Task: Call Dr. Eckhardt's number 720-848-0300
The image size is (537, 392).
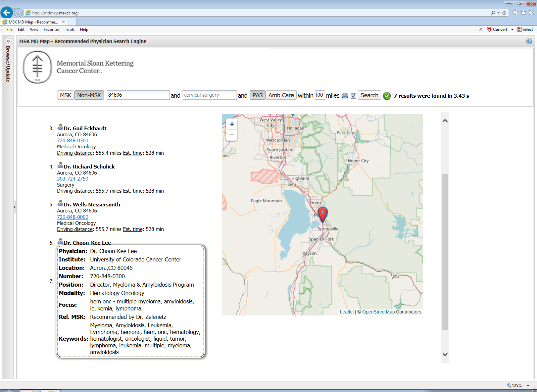Action: coord(72,141)
